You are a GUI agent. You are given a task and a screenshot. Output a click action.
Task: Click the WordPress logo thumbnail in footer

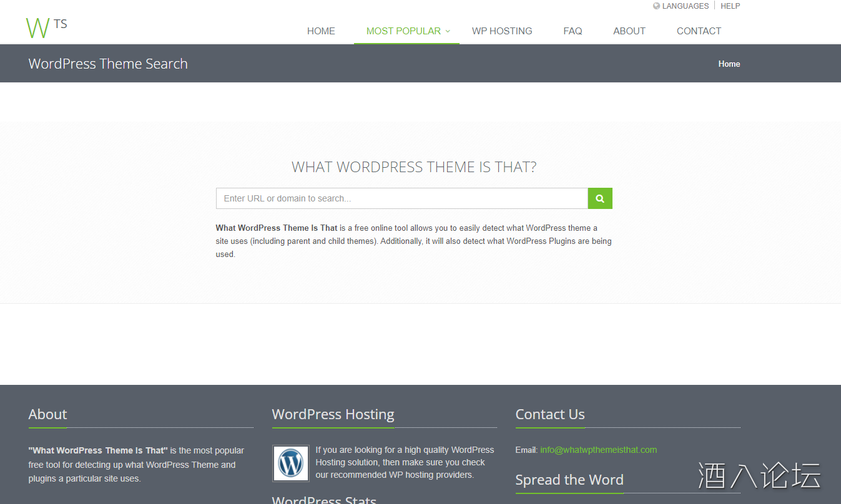pos(291,463)
